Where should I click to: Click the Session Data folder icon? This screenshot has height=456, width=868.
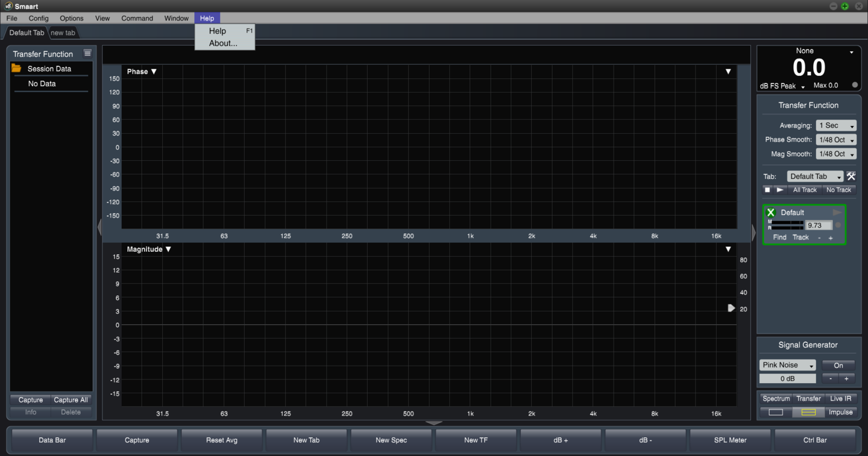(16, 69)
